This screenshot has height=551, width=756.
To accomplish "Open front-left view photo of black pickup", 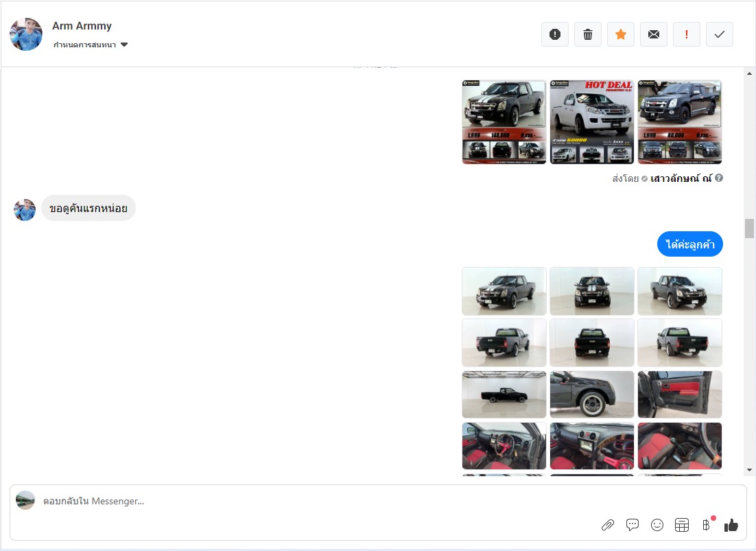I will (504, 291).
